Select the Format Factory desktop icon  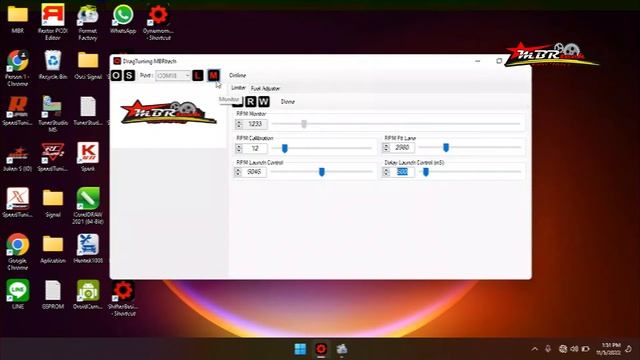[x=88, y=23]
